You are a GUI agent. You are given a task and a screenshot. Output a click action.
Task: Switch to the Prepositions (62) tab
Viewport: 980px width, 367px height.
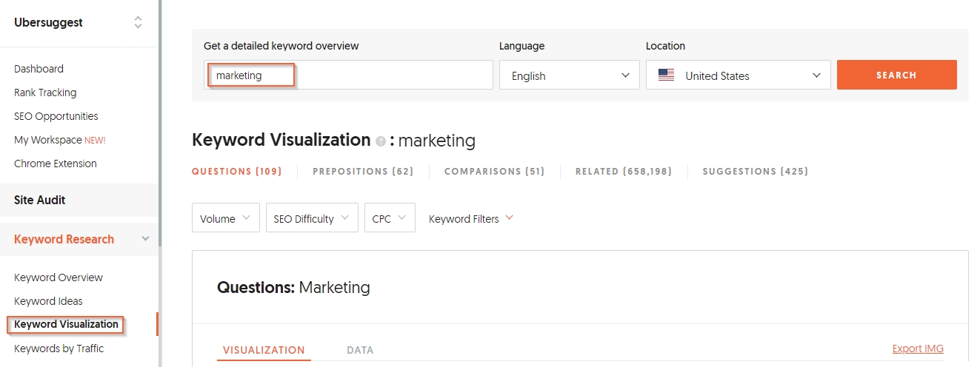tap(363, 172)
